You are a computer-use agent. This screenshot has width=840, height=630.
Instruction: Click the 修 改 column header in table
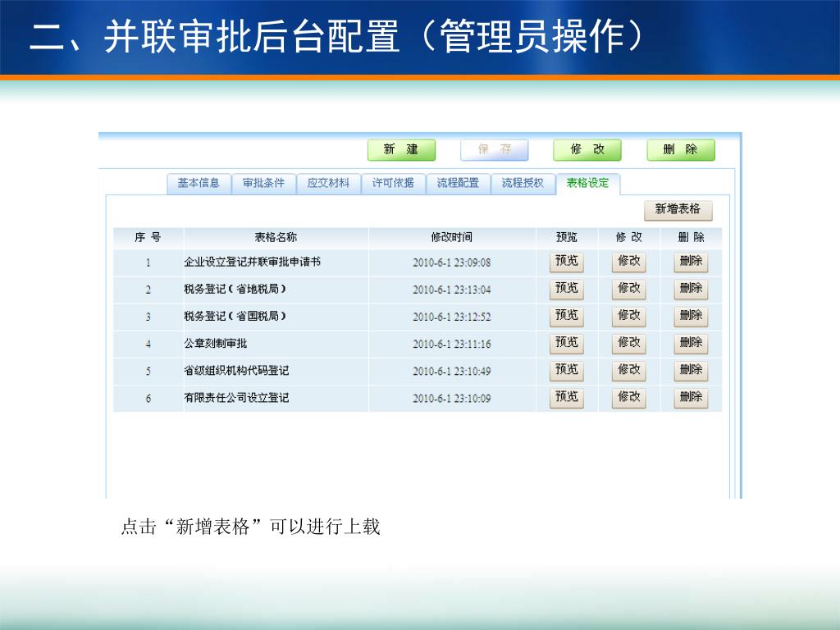[x=628, y=237]
